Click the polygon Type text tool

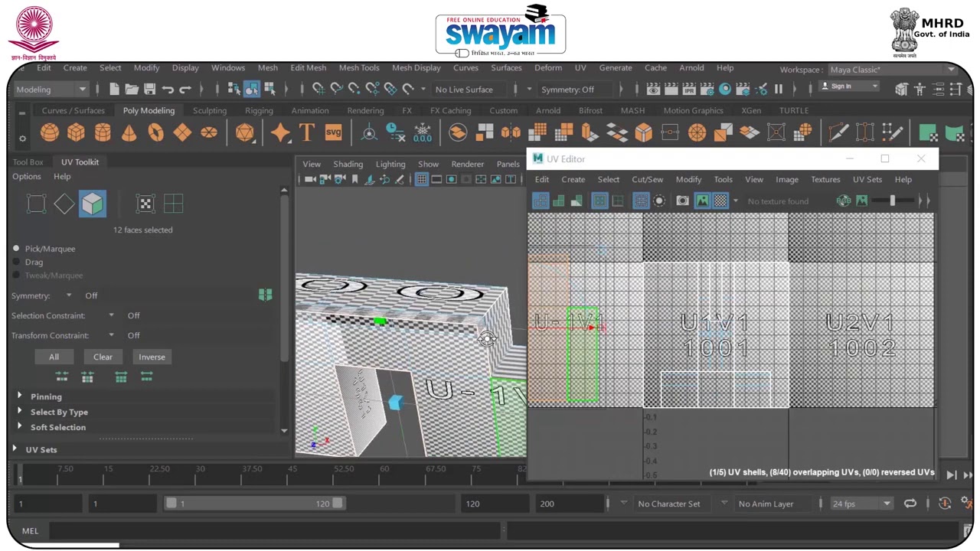[306, 132]
